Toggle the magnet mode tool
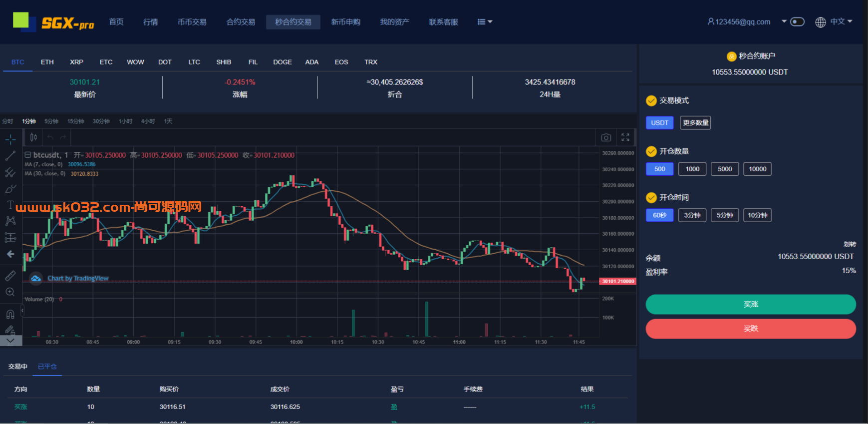The image size is (868, 424). click(x=10, y=314)
